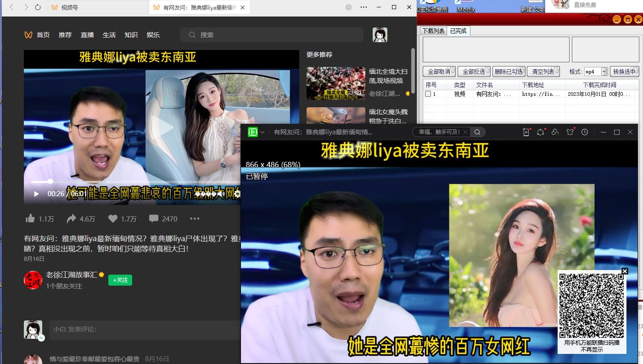Click the 搜索 search input field
Image resolution: width=643 pixels, height=364 pixels.
pos(275,35)
